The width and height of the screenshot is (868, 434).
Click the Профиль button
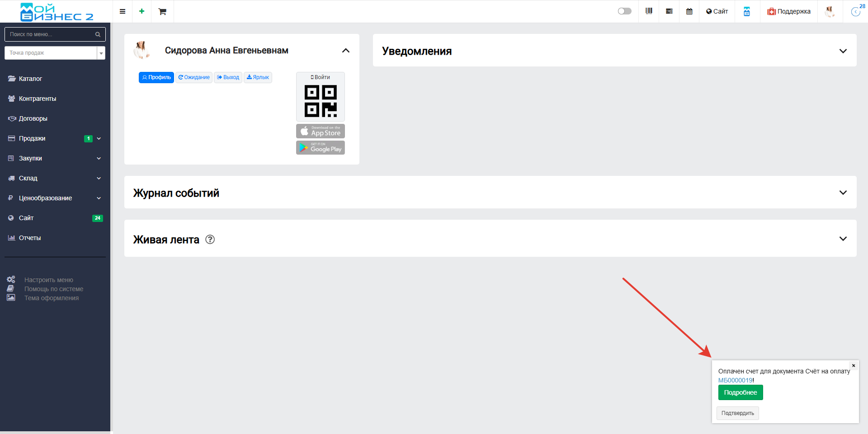coord(156,77)
